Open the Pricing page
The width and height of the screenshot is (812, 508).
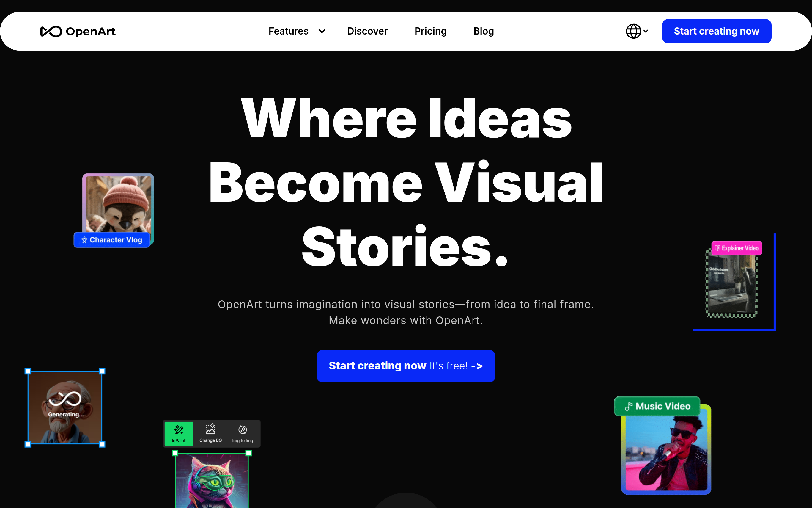point(430,31)
